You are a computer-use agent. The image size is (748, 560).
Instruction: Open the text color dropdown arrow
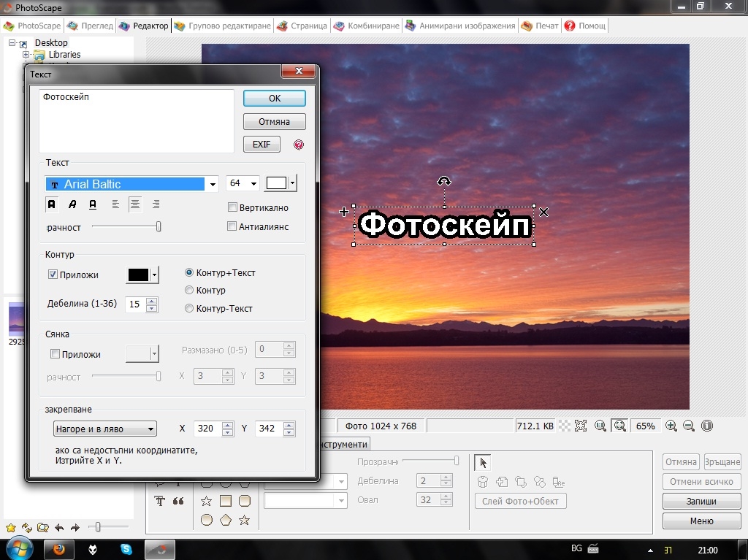(292, 183)
